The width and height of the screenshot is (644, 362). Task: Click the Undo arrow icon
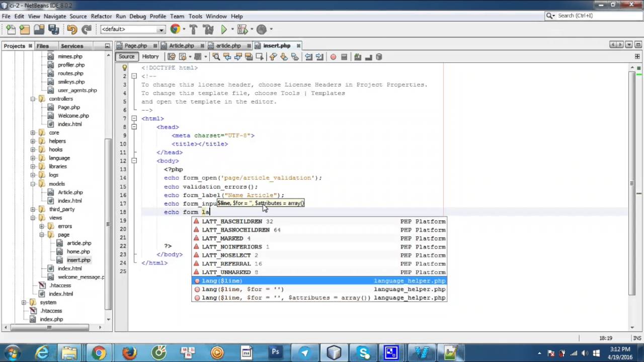click(72, 30)
